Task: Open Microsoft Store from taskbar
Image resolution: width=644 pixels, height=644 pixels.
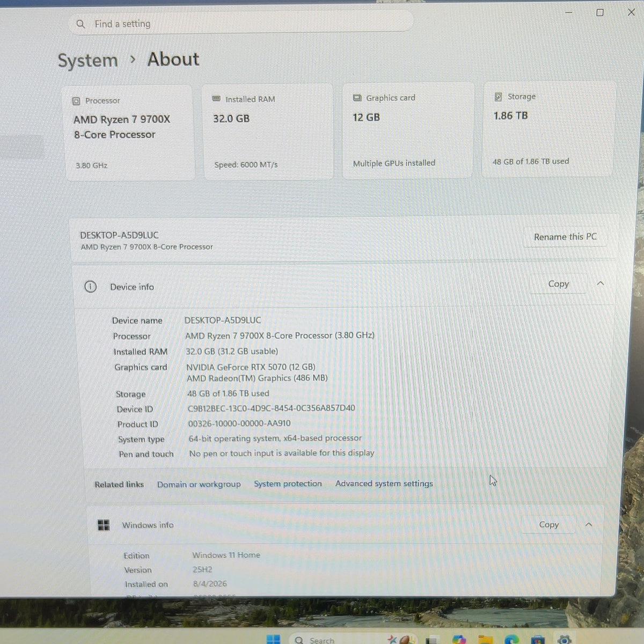Action: (537, 640)
